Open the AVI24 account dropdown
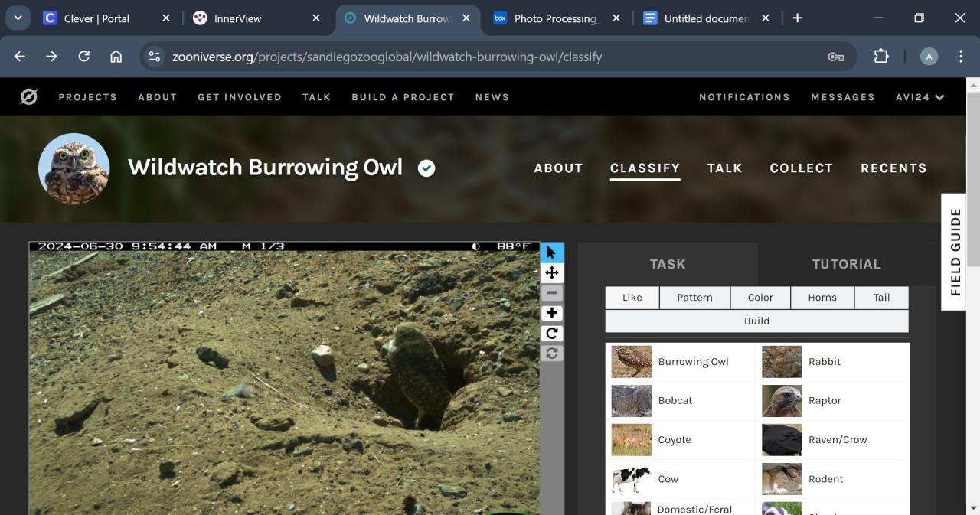The width and height of the screenshot is (980, 515). click(x=920, y=97)
